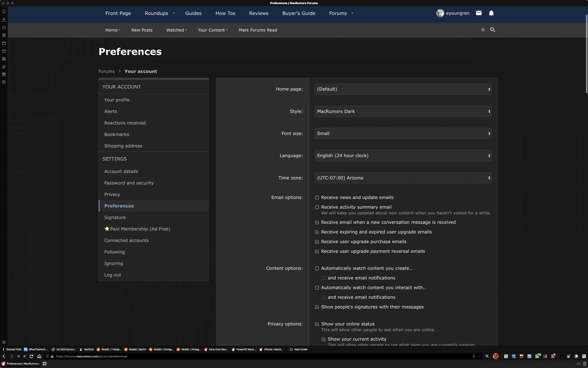Open the new tab plus button
This screenshot has height=368, width=588.
45,364
